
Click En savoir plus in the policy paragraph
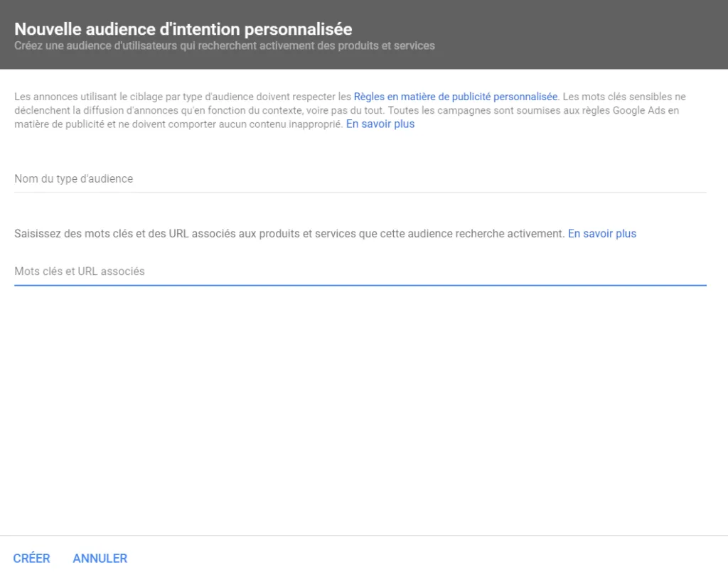[x=380, y=123]
